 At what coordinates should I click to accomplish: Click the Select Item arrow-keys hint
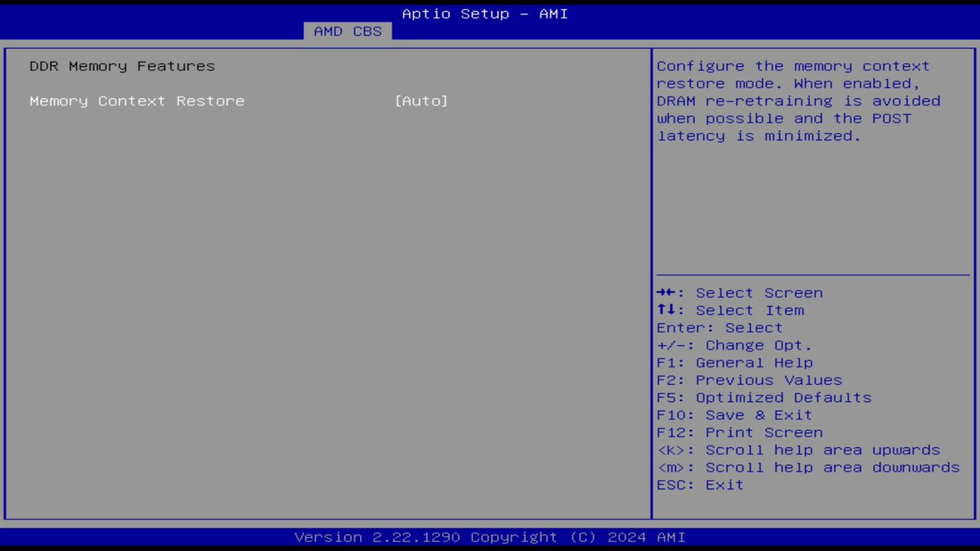click(x=730, y=311)
